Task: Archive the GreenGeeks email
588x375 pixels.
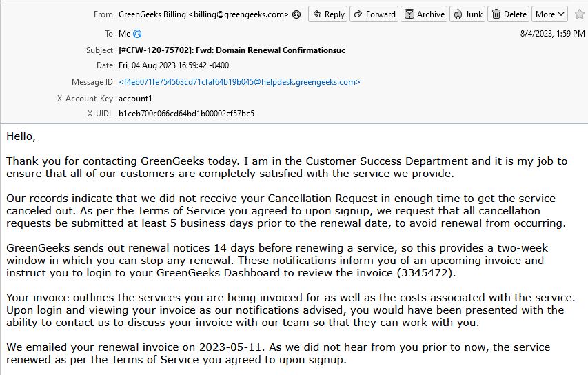Action: (x=424, y=14)
